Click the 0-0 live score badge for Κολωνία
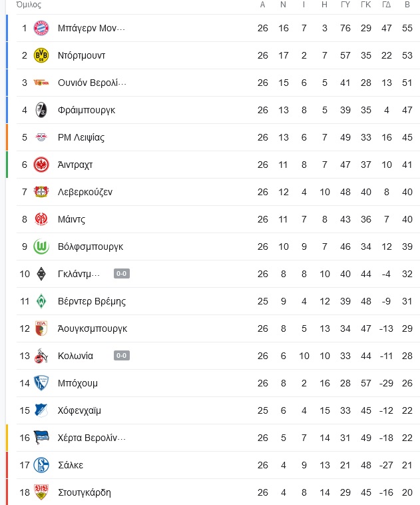Screen dimensions: 420x505 pyautogui.click(x=122, y=356)
